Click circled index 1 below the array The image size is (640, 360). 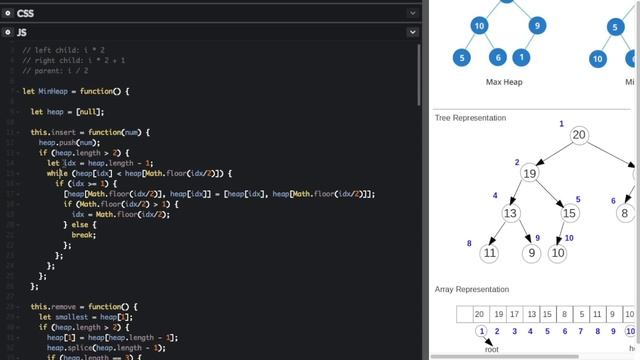click(x=481, y=331)
